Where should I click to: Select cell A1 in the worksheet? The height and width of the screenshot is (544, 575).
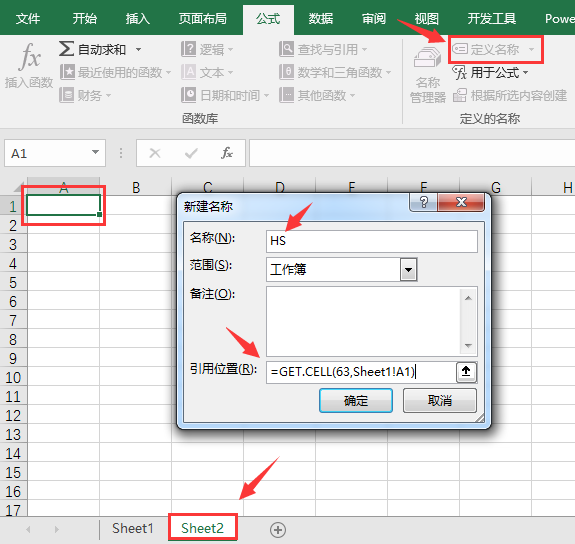pyautogui.click(x=63, y=205)
